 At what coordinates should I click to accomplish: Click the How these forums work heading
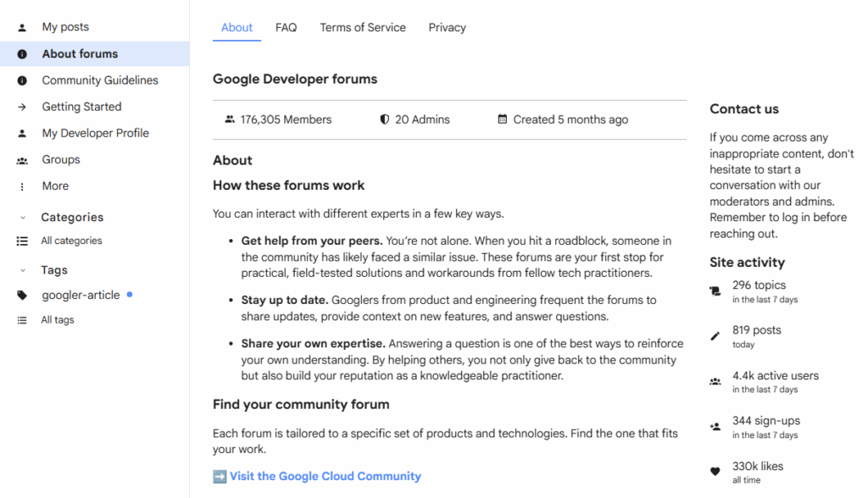tap(288, 185)
